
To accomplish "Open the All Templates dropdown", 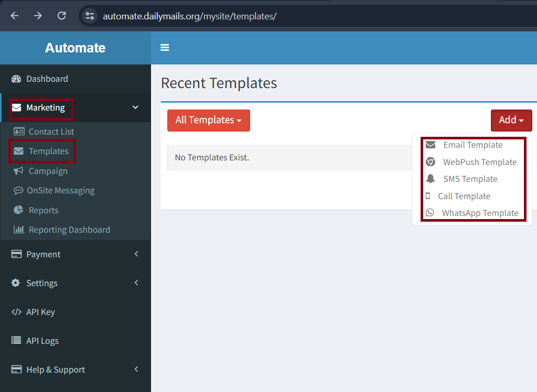I will (208, 121).
